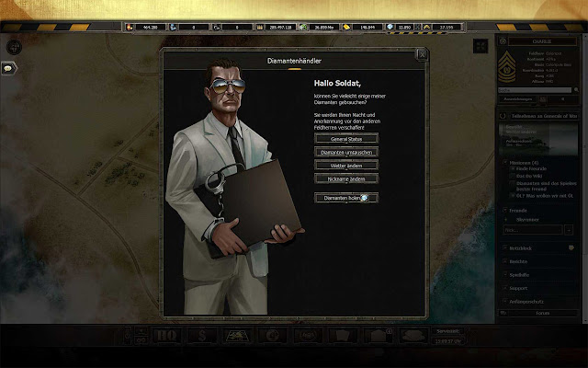Click the diamond resource icon in top bar
Screen dimensions: 588x368
pyautogui.click(x=390, y=27)
